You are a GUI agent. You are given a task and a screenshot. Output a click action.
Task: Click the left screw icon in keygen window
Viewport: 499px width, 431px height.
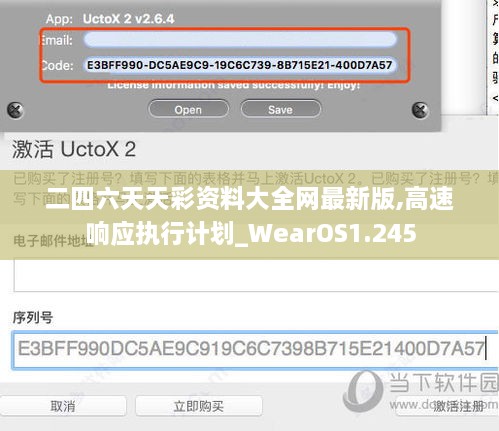pyautogui.click(x=15, y=110)
